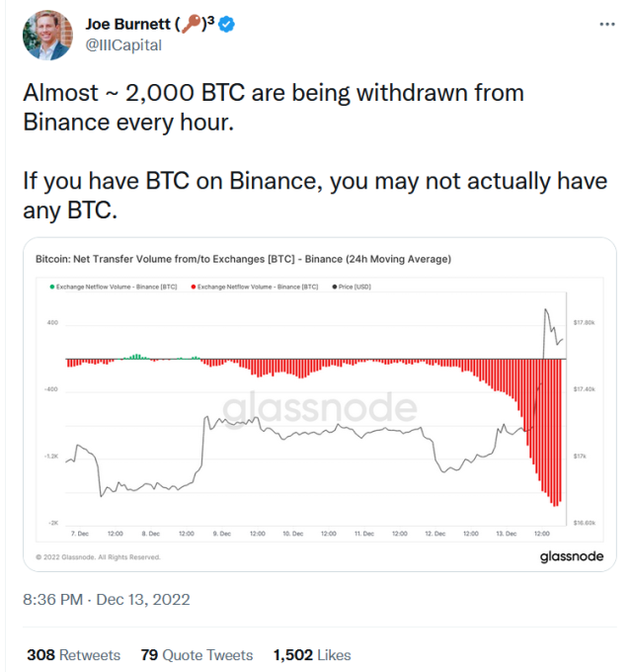
Task: Click the black Price [USD] legend dot
Action: tap(335, 287)
